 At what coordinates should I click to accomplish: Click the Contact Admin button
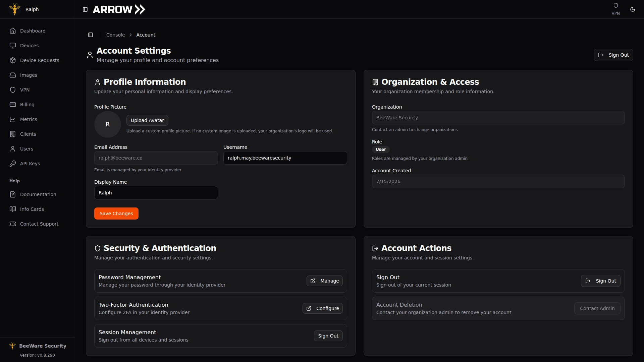597,308
